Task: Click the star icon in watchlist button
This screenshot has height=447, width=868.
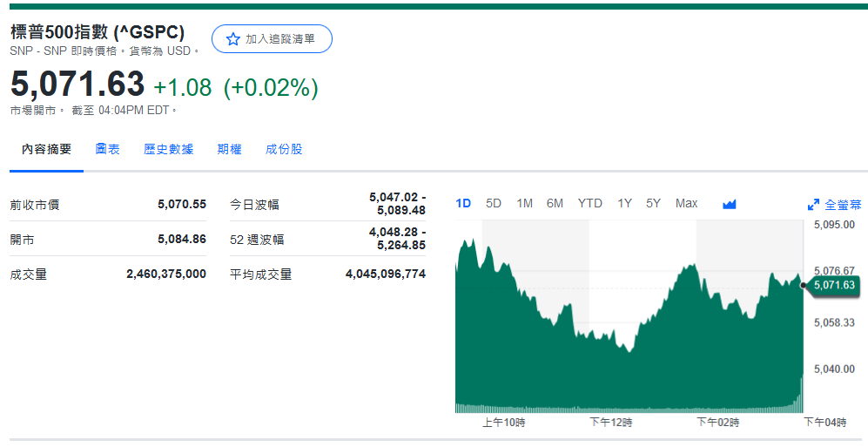Action: pos(232,39)
